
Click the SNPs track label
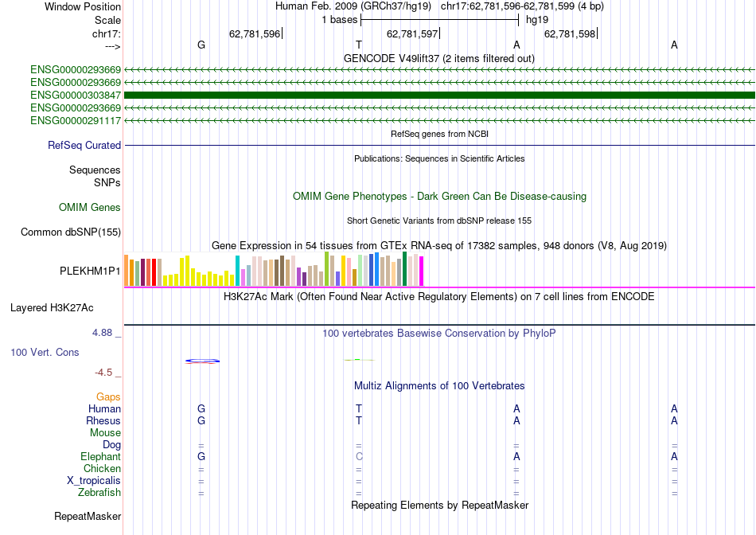point(107,183)
